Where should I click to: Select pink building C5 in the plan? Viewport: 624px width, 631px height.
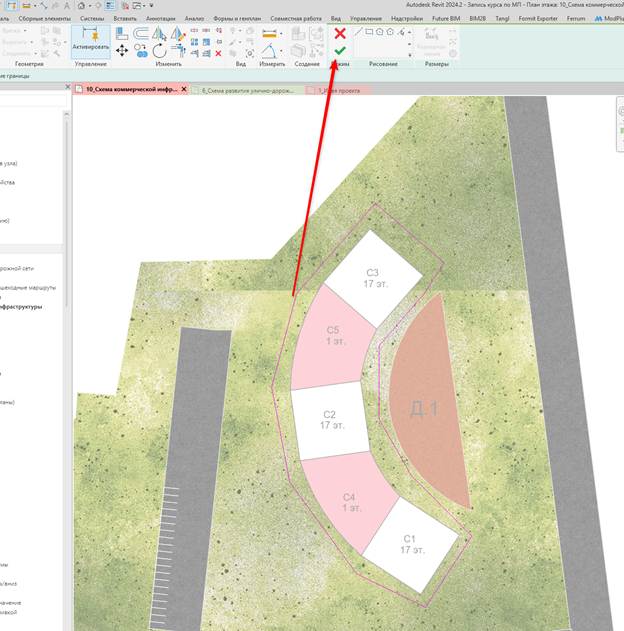[x=333, y=338]
